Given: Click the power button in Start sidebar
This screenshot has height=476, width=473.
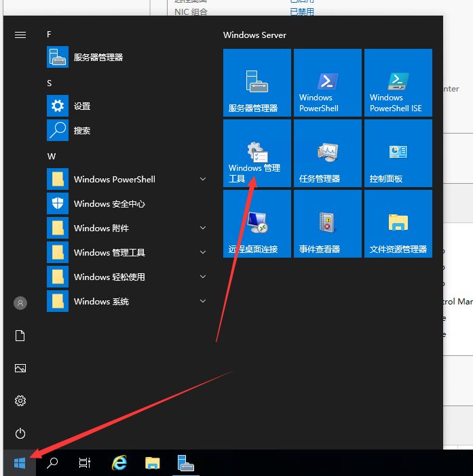Looking at the screenshot, I should tap(20, 433).
